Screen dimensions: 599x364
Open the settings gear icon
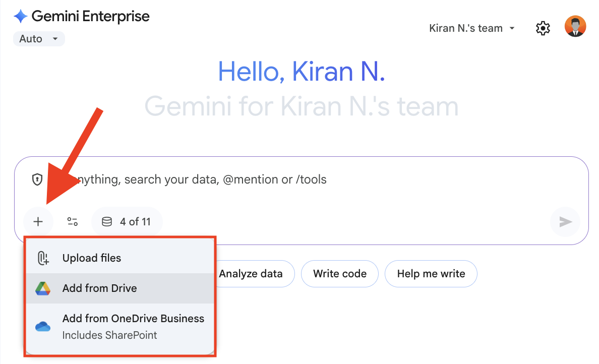(543, 28)
